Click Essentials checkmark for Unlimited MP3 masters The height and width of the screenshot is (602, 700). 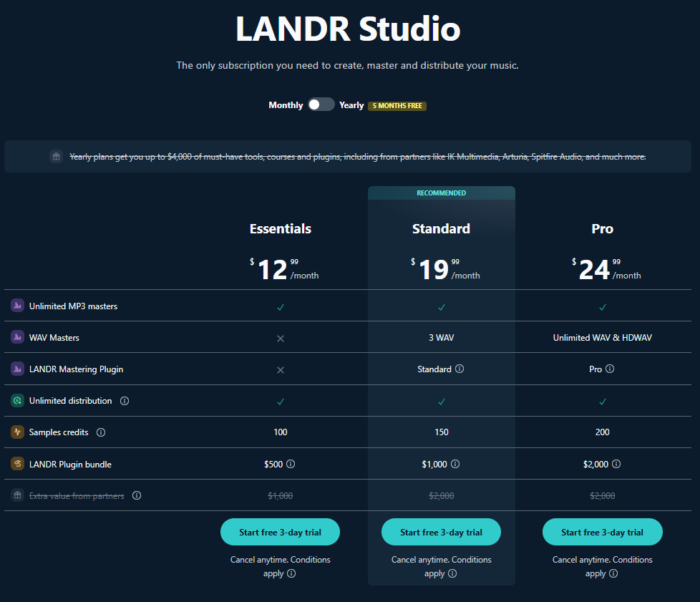click(281, 307)
